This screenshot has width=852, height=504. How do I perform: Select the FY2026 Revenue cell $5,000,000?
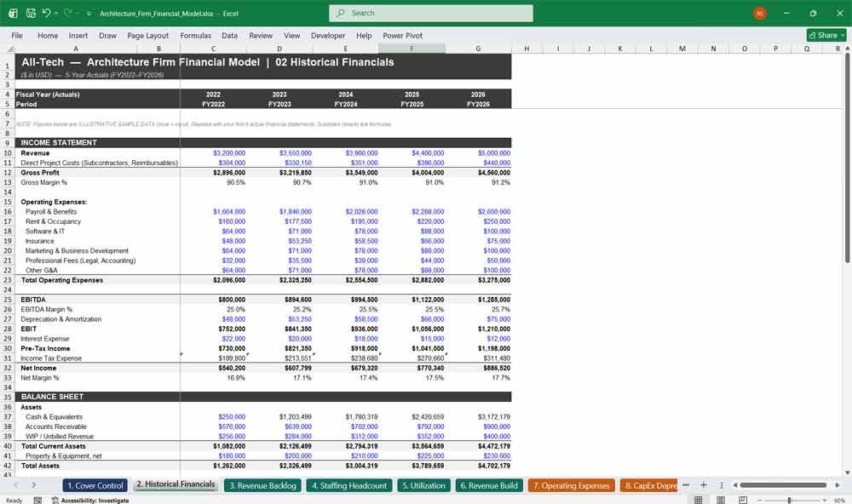pyautogui.click(x=478, y=153)
